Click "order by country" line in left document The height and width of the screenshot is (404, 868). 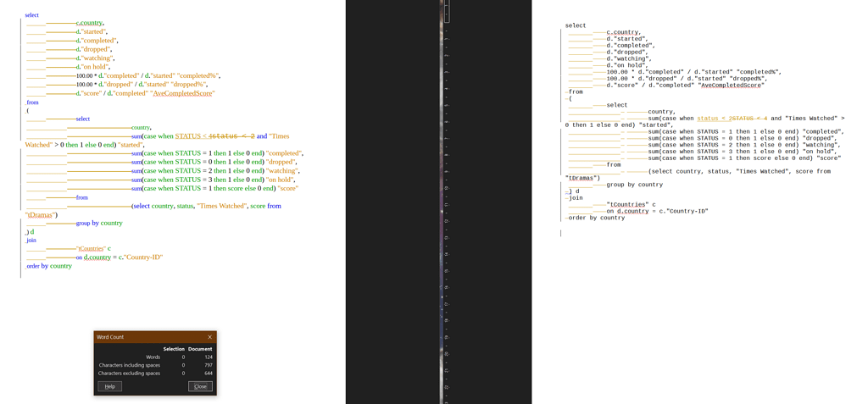(49, 266)
